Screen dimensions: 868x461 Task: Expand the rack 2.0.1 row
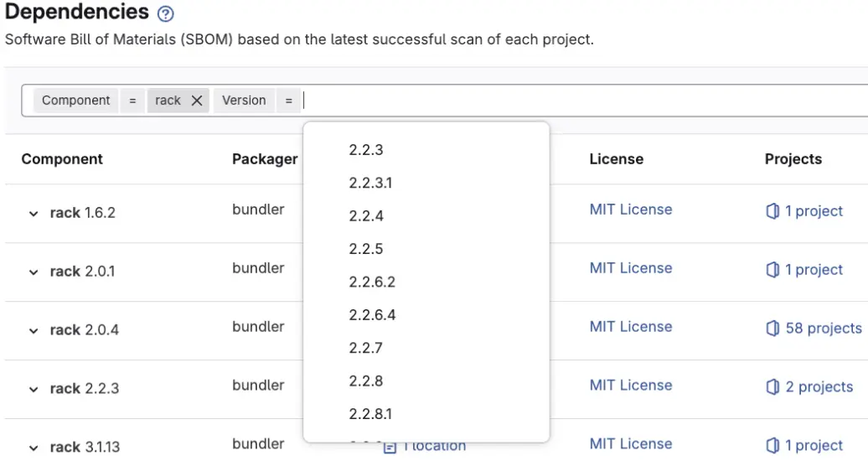34,272
